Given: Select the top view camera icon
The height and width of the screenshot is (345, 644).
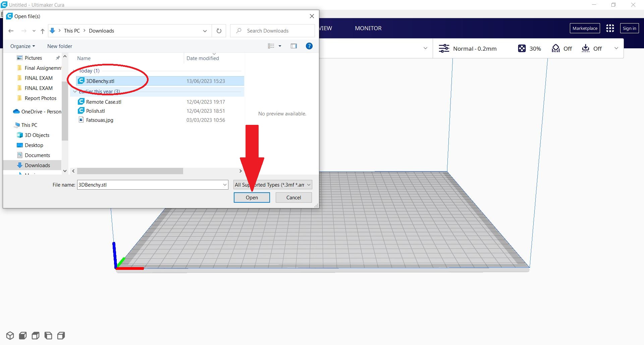Looking at the screenshot, I should tap(36, 336).
